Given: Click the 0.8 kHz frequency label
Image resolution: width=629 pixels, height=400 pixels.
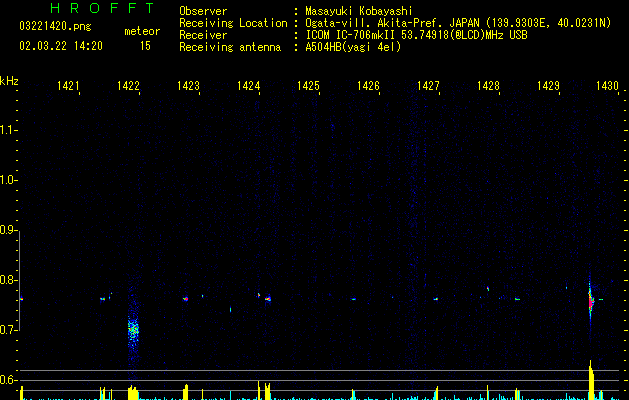Looking at the screenshot, I should pos(8,280).
